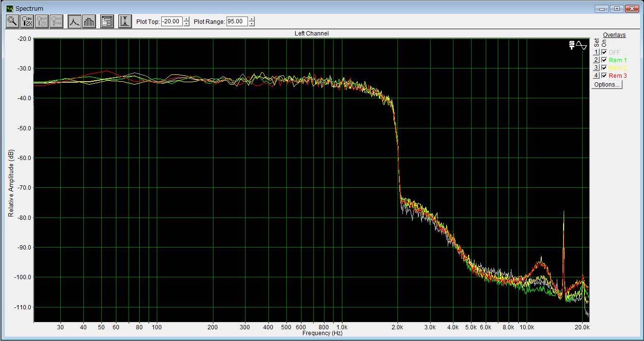Click the 100 frequency axis tick label
Screen dimensions: 644x341
pos(156,327)
